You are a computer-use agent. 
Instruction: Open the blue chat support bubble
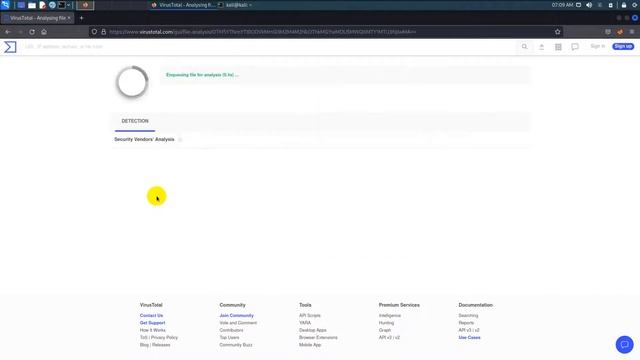point(624,344)
